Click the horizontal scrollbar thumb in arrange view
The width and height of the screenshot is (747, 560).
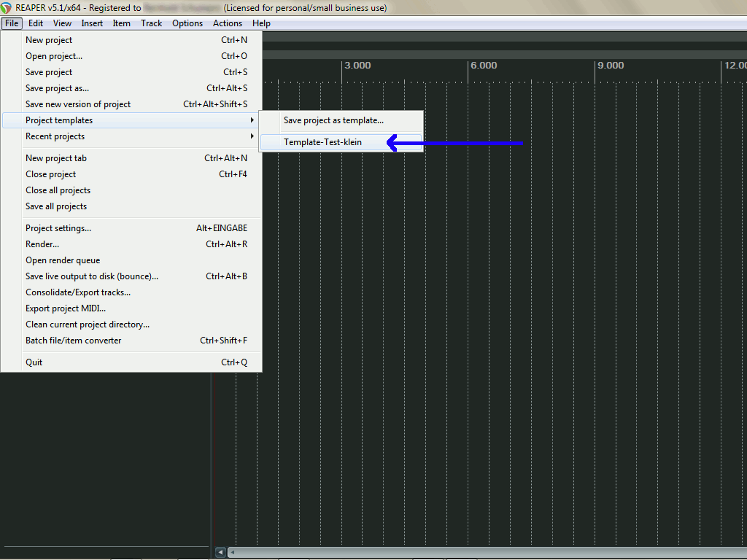click(487, 553)
